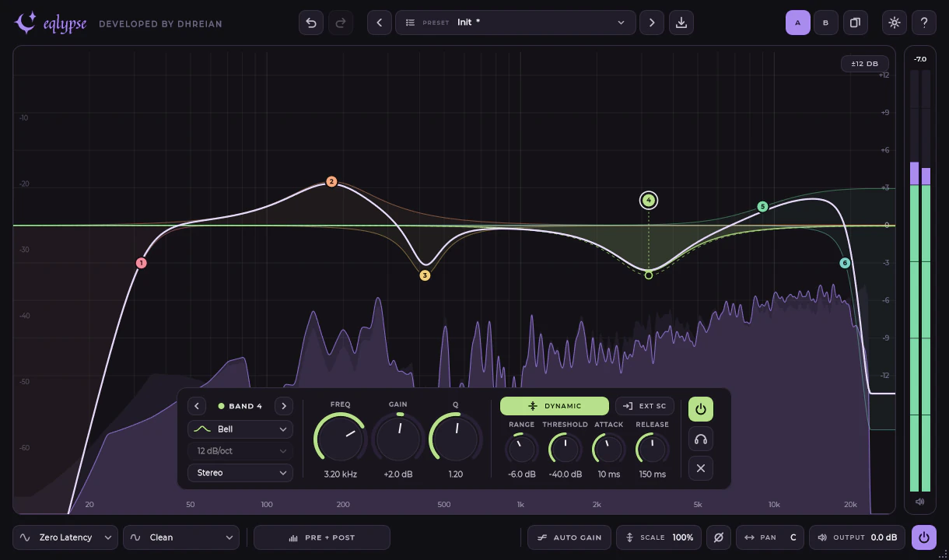Click the speaker icon below the meter

coord(920,502)
